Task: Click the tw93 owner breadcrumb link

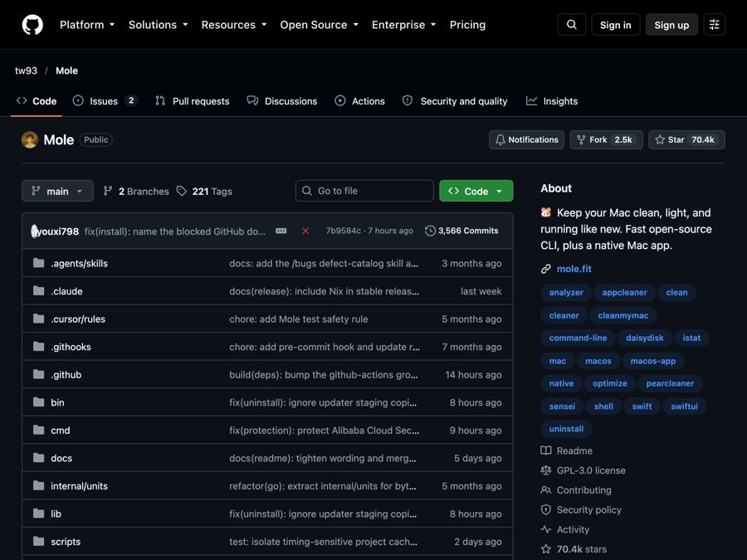Action: [27, 71]
